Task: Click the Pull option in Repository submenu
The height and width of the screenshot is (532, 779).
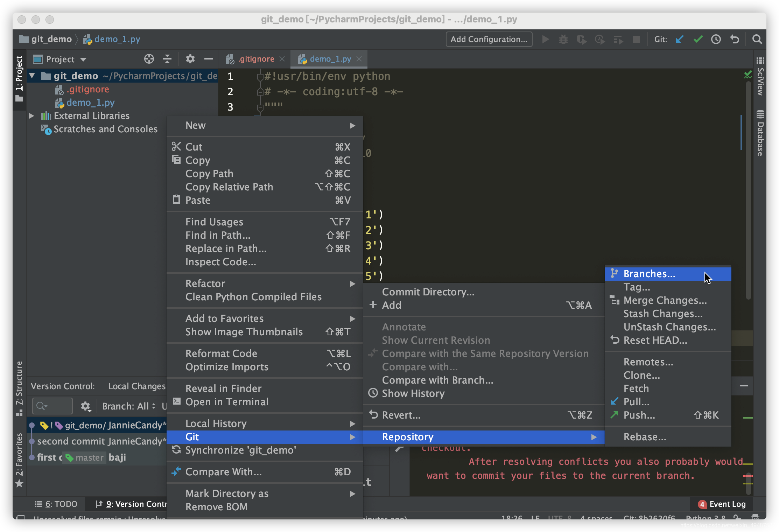Action: [636, 401]
